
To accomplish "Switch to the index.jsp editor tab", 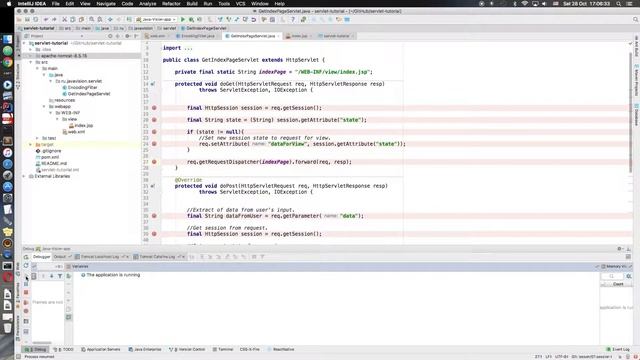I will click(299, 36).
